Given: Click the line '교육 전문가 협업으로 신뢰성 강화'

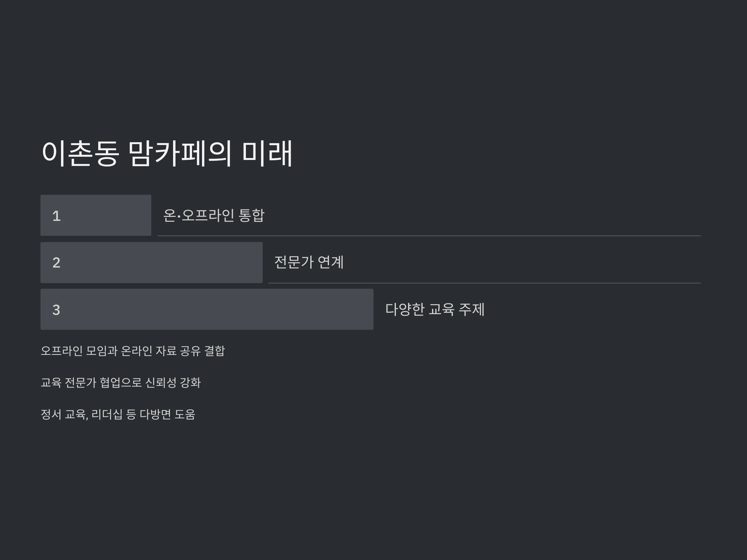Looking at the screenshot, I should coord(121,382).
